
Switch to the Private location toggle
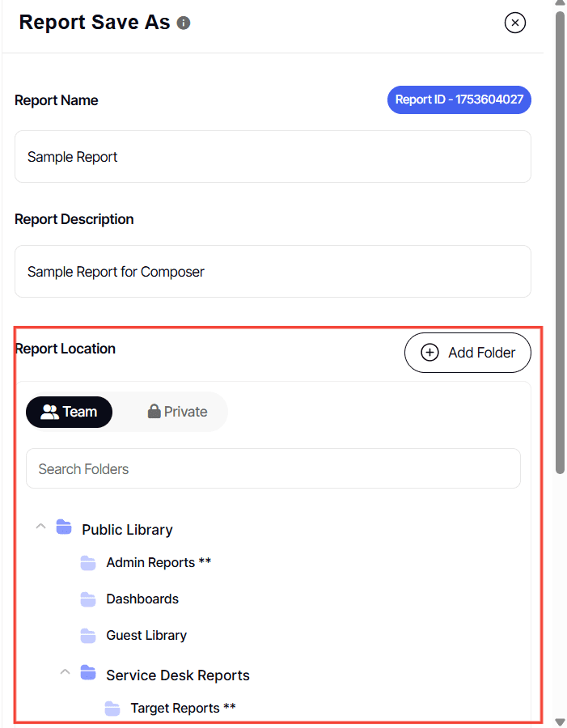pos(177,412)
